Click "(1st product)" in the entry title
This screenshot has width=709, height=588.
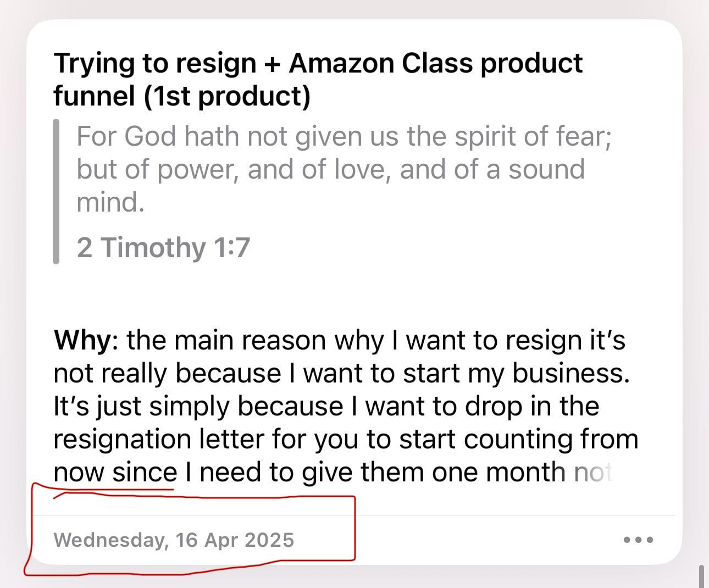(x=226, y=97)
